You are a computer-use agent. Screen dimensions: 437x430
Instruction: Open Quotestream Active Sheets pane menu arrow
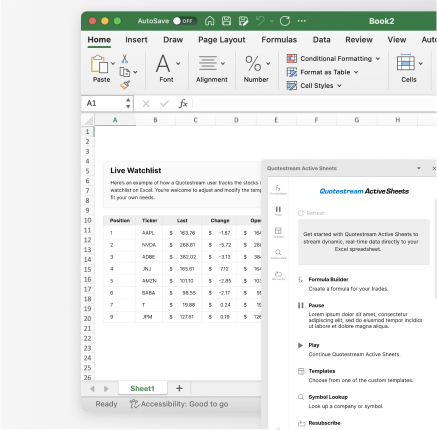(x=419, y=168)
